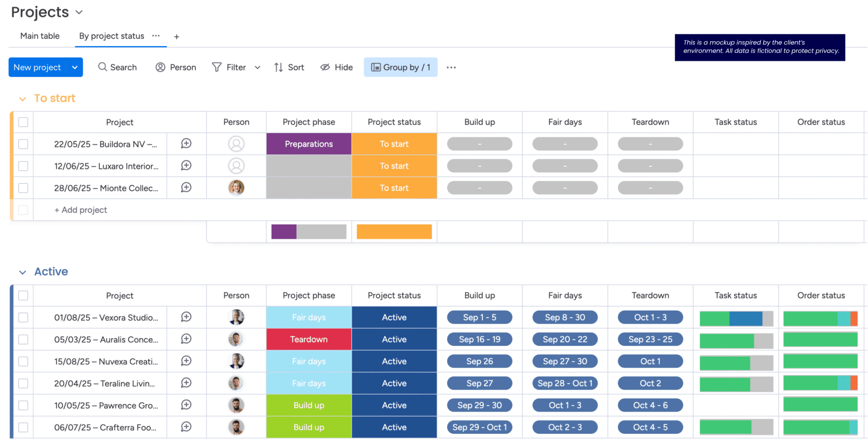Open conversation bubble for Vexora Studio project
Image resolution: width=868 pixels, height=439 pixels.
[186, 317]
